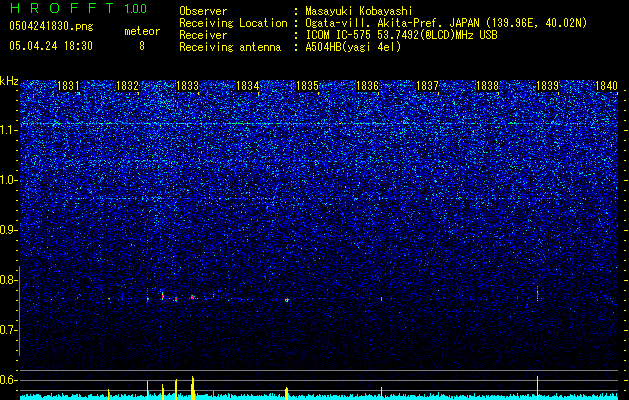The width and height of the screenshot is (629, 400).
Task: Click the HROFFT 1.0.0 title text
Action: pyautogui.click(x=78, y=8)
